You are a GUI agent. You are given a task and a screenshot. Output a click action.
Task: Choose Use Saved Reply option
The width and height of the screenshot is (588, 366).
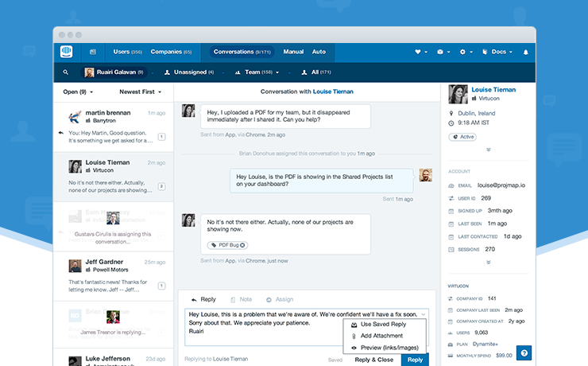pos(382,325)
